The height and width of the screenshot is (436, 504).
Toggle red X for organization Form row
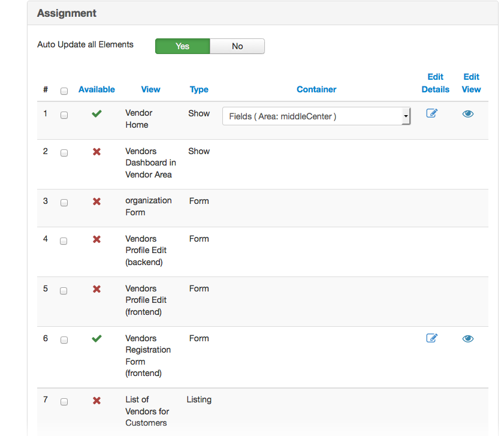tap(96, 202)
